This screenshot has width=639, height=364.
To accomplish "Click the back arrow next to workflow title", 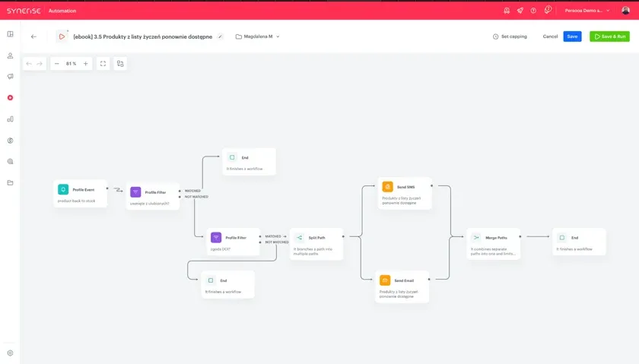I will pos(33,36).
